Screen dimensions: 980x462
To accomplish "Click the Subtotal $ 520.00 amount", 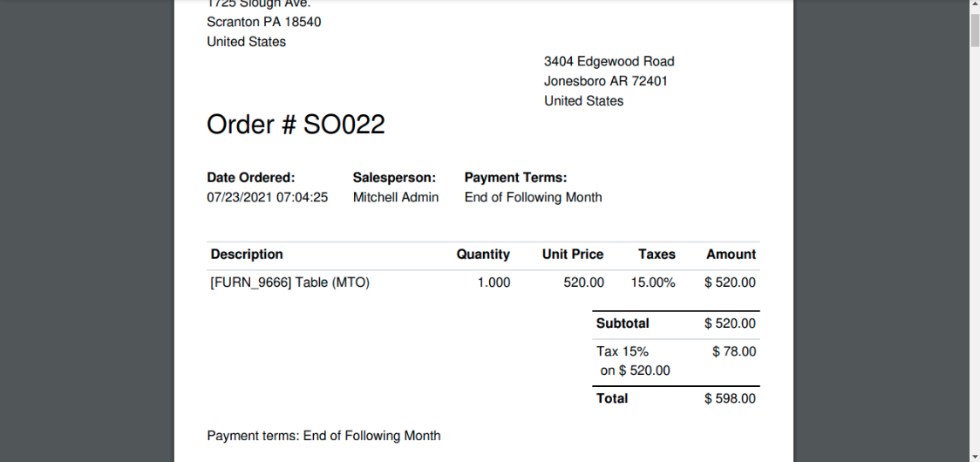I will click(730, 324).
